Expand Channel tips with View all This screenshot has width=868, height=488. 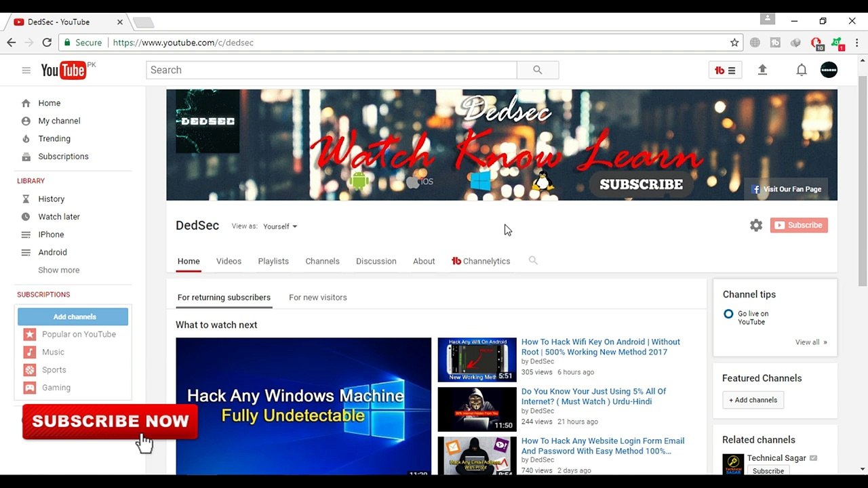[x=811, y=342]
